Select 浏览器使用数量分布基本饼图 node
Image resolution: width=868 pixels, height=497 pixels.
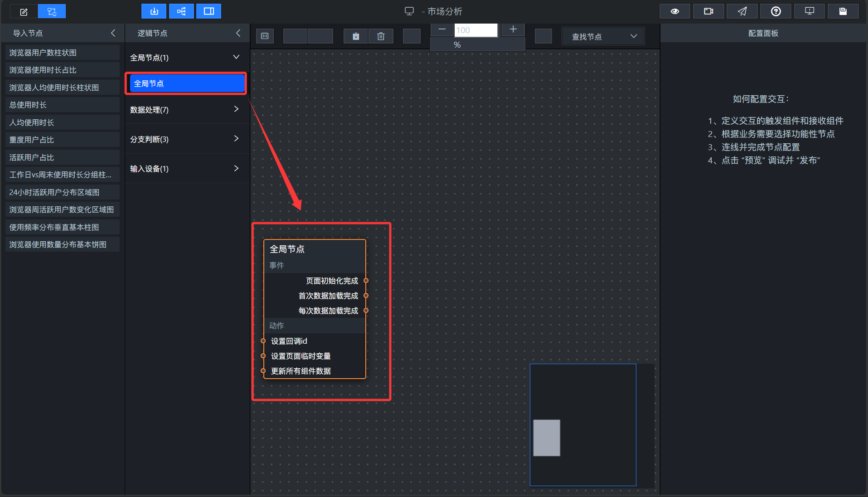[x=63, y=244]
